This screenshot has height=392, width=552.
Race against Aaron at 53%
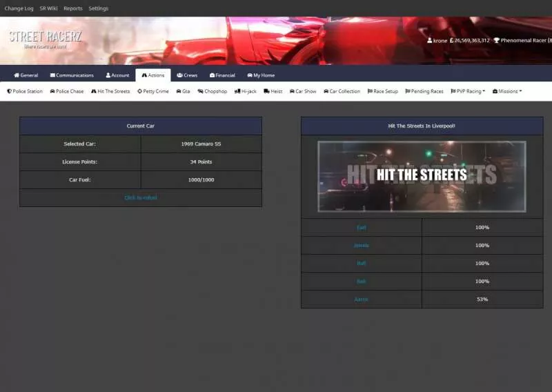click(362, 300)
